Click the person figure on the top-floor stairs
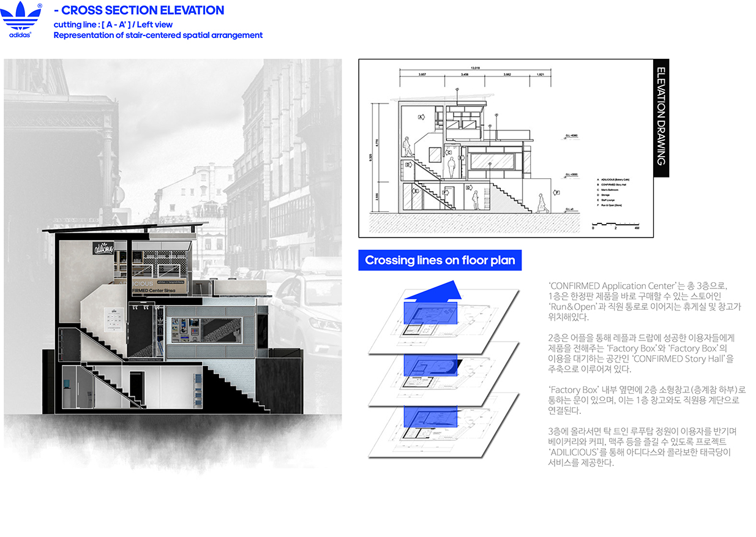 click(x=408, y=147)
